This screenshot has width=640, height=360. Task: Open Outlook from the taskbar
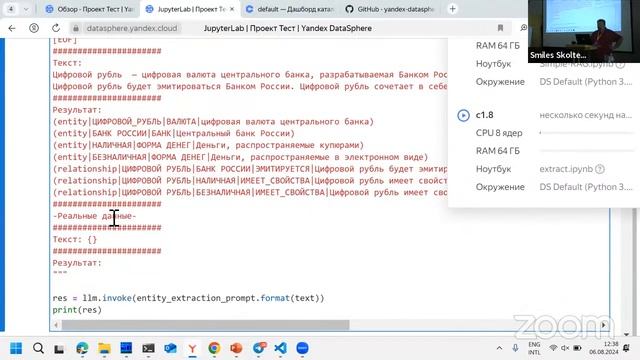click(170, 348)
